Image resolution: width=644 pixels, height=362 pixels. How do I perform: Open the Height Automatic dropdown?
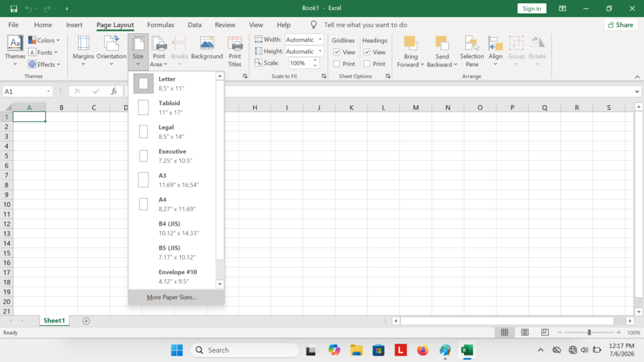click(320, 52)
